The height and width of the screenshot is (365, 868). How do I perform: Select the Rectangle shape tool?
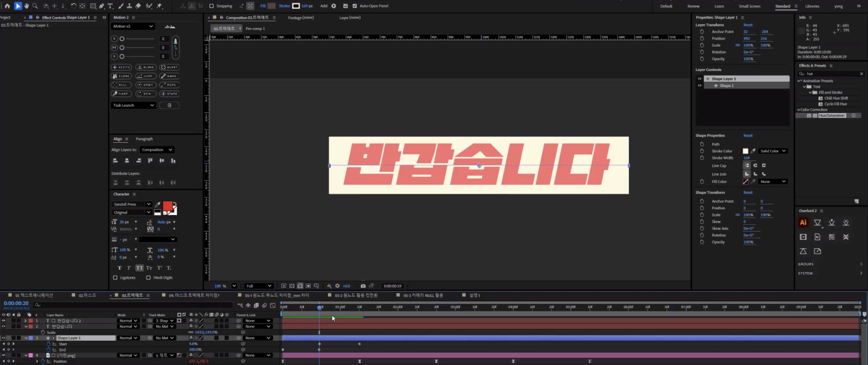pos(93,6)
